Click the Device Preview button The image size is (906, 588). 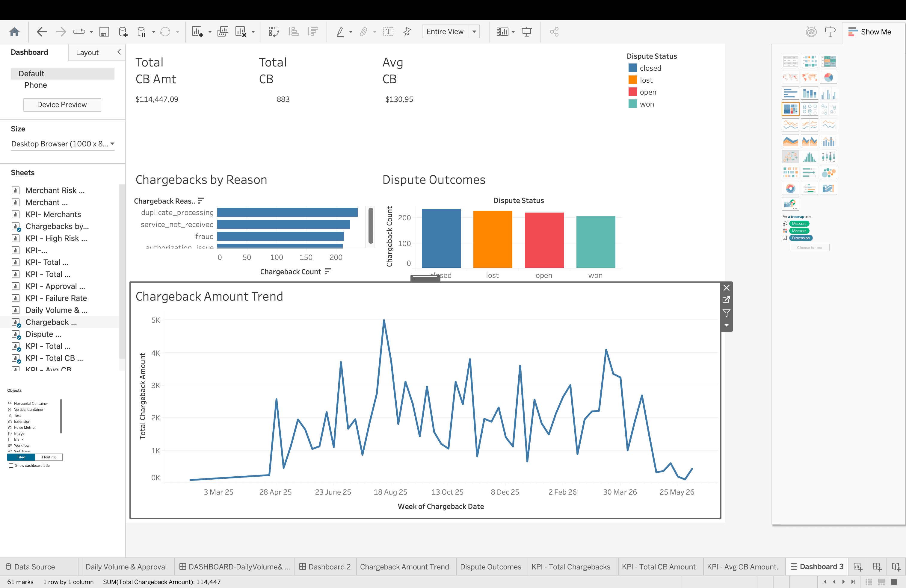tap(62, 104)
